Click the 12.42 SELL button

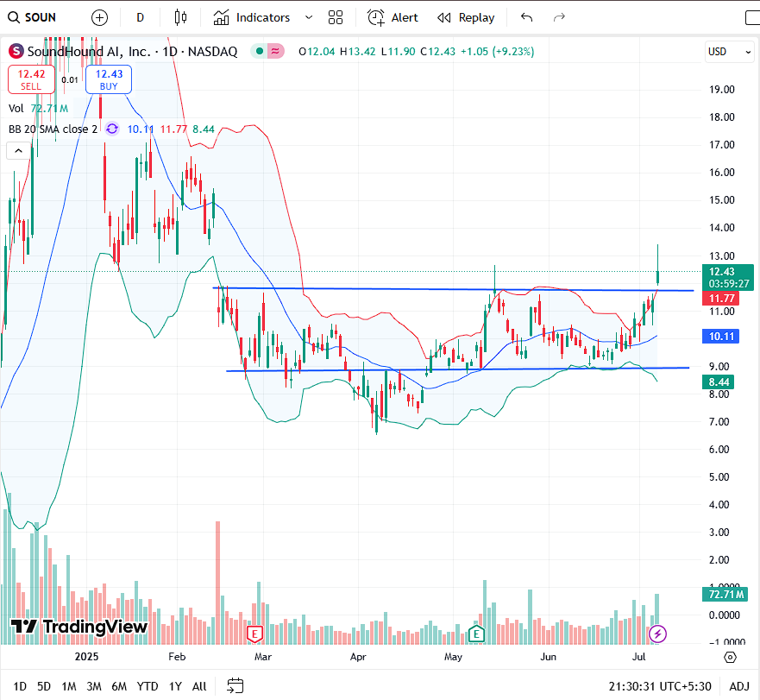pyautogui.click(x=32, y=79)
